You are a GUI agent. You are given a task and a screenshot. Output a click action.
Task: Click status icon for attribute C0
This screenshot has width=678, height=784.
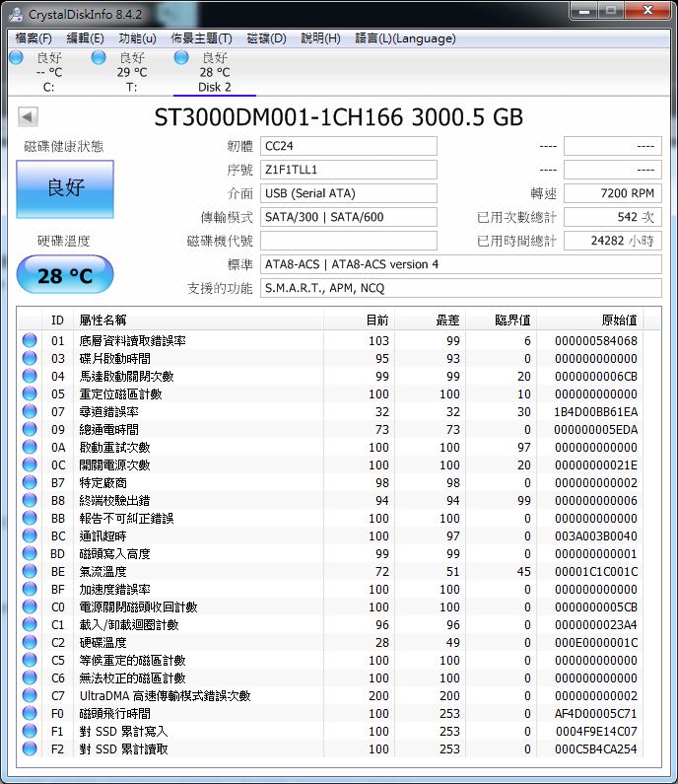point(30,606)
